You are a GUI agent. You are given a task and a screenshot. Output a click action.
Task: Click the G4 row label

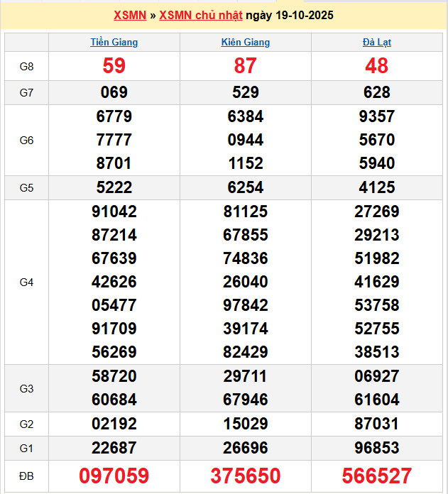click(27, 282)
